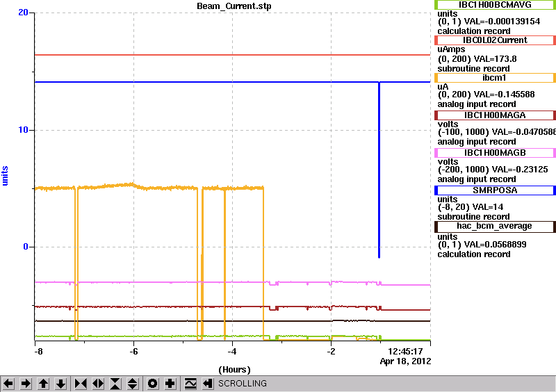556x392 pixels.
Task: Click 'analog input record' under ibcm1
Action: coord(477,104)
